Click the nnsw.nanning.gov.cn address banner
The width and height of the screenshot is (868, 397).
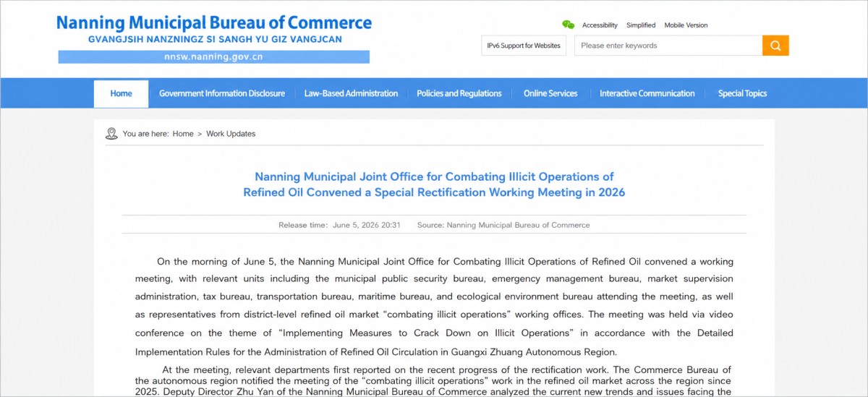point(214,56)
